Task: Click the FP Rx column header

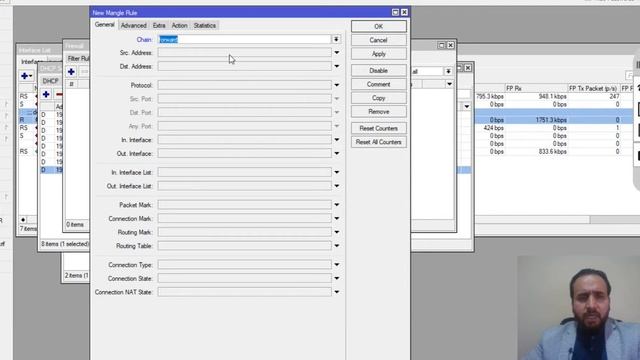Action: click(x=536, y=88)
